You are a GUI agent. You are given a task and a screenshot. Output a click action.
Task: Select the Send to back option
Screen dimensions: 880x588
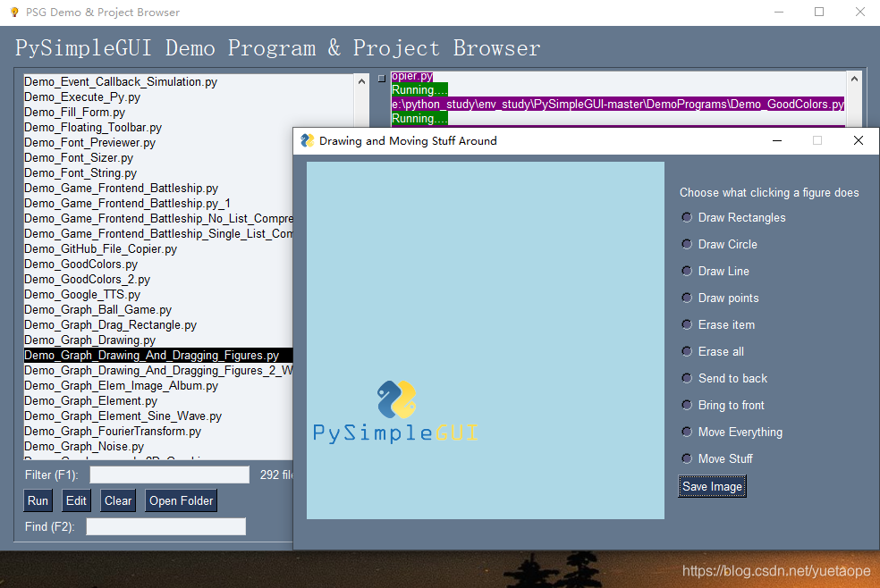[686, 379]
